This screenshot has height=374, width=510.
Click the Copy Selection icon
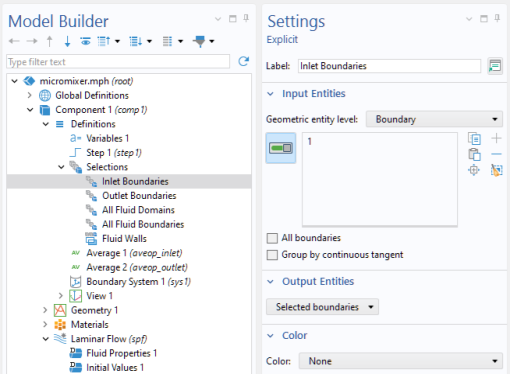click(474, 138)
